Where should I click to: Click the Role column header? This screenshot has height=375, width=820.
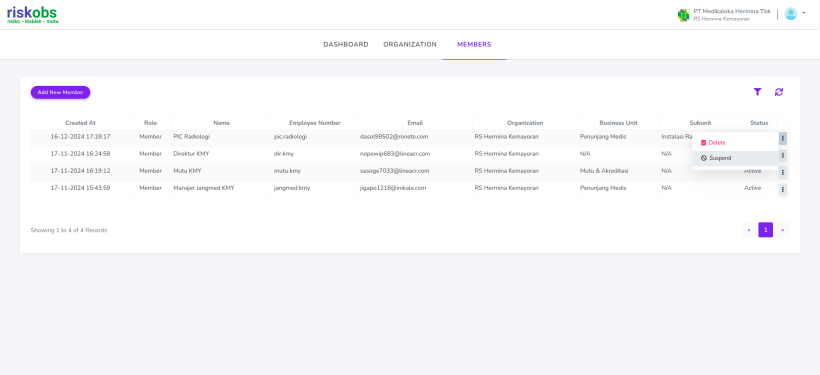(x=151, y=123)
